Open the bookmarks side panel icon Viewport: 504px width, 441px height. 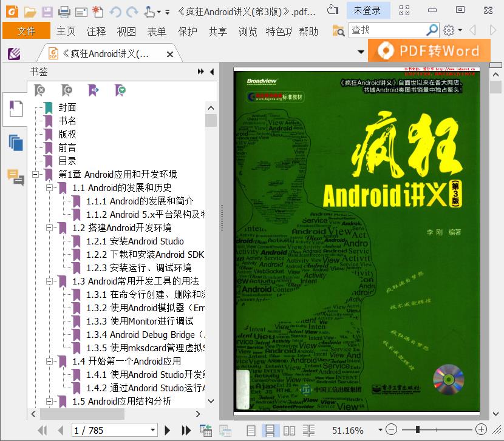pos(16,109)
